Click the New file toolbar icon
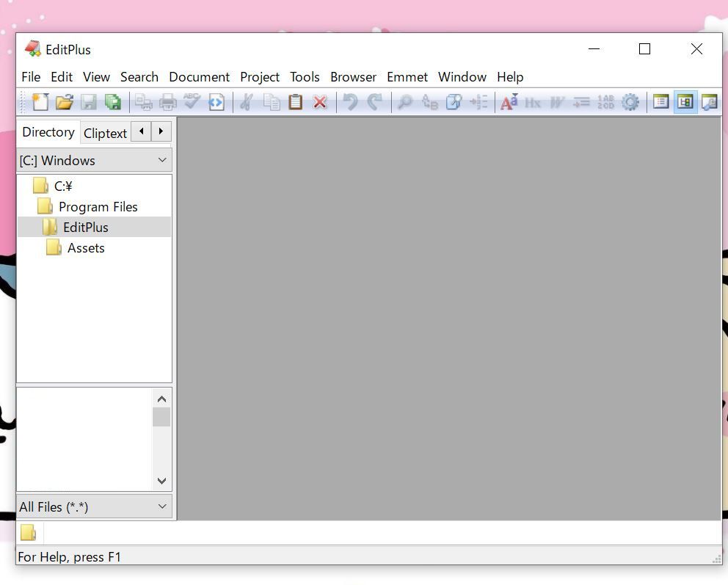This screenshot has height=585, width=728. (x=40, y=102)
